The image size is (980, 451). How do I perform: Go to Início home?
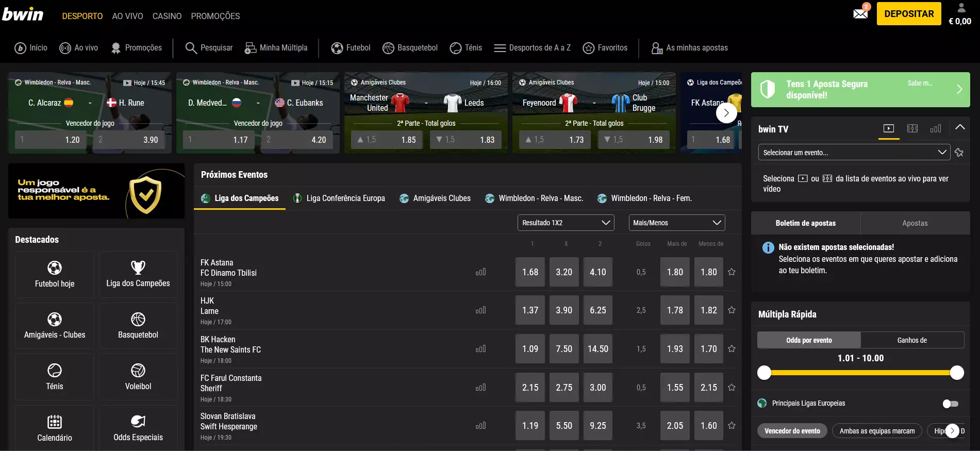[31, 48]
